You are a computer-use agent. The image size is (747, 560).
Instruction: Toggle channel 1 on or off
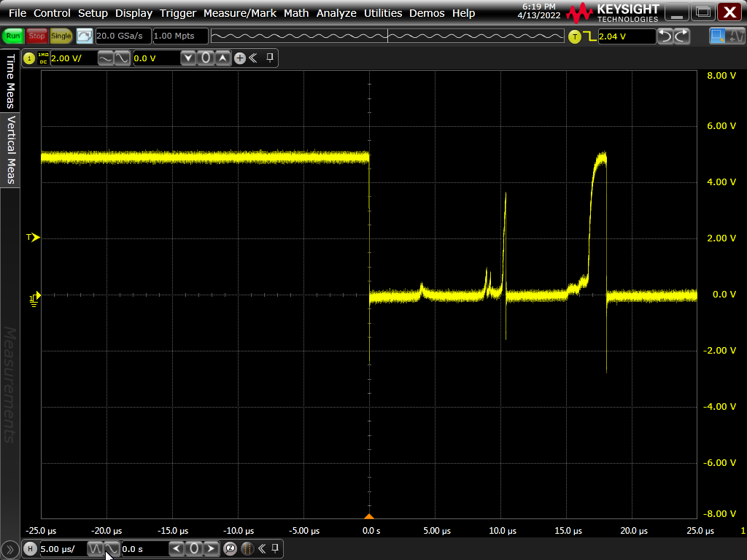[x=29, y=58]
